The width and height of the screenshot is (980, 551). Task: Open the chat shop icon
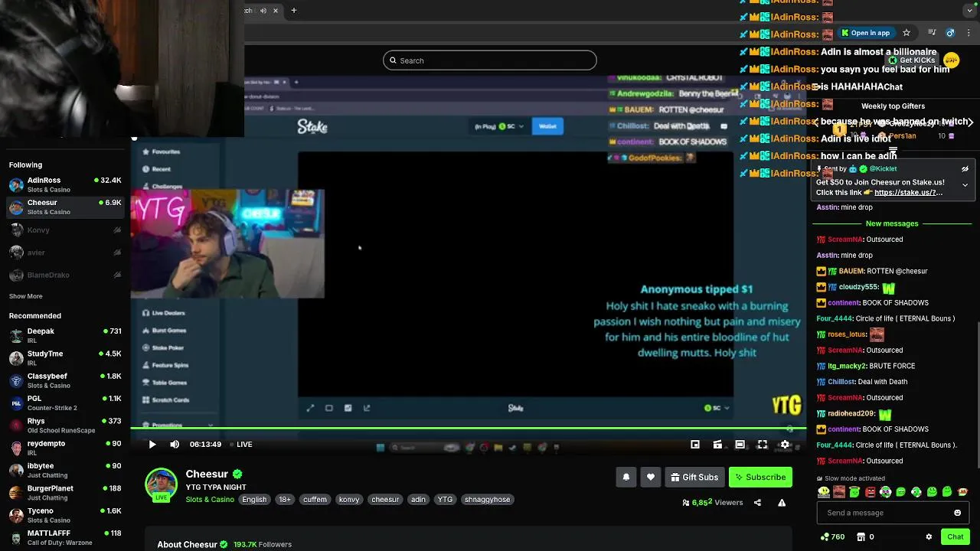tap(861, 536)
